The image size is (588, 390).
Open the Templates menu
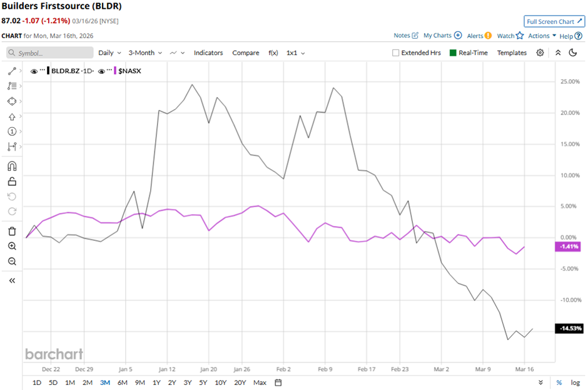512,53
